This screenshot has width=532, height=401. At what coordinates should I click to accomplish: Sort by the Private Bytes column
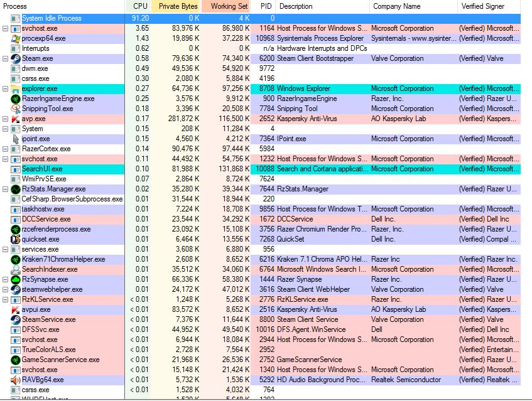[x=176, y=6]
